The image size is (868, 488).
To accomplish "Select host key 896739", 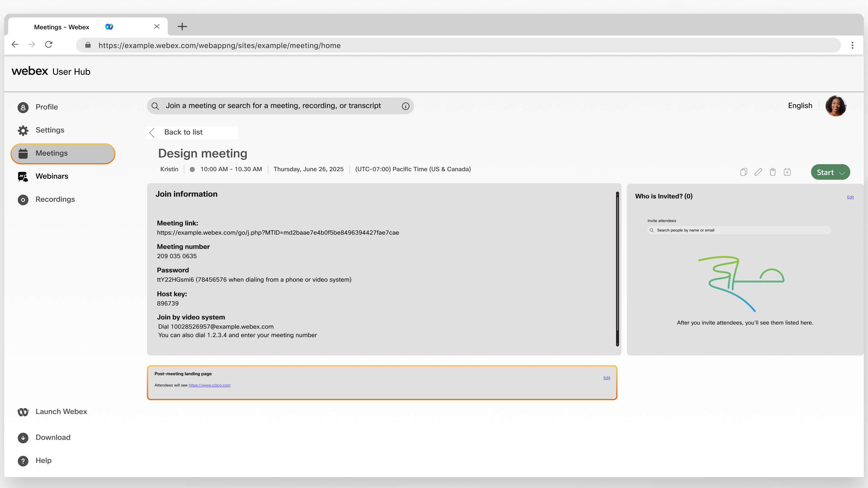I will click(x=168, y=303).
